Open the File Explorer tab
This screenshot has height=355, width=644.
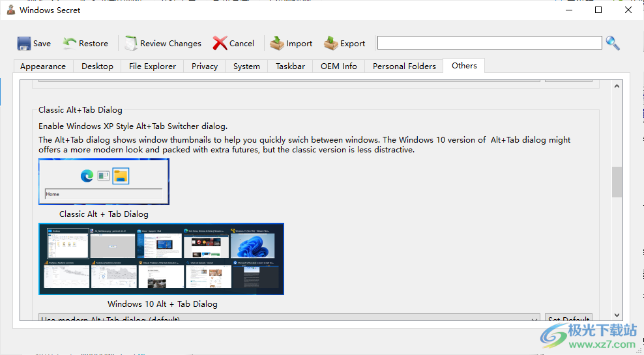coord(153,66)
